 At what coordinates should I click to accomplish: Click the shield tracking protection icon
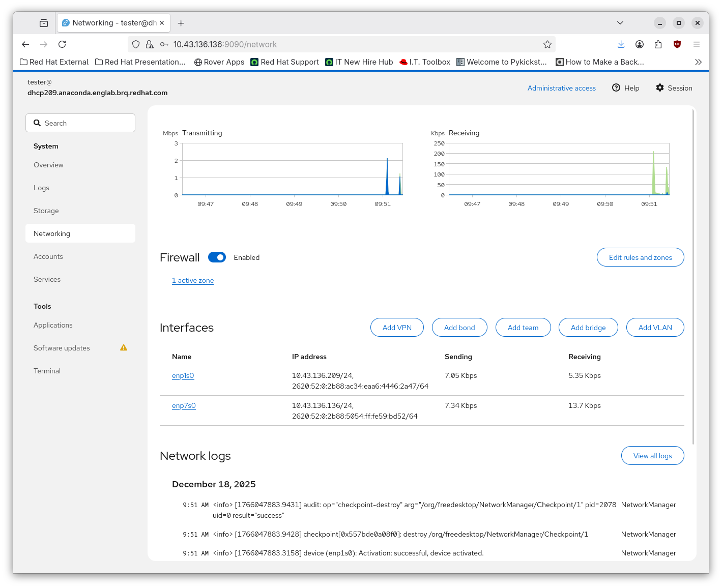point(136,44)
